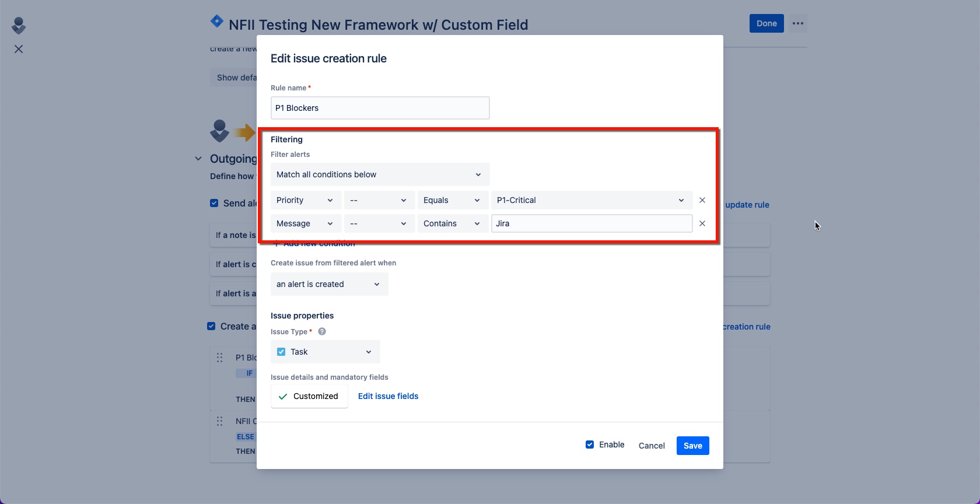Collapse the Outgoing section chevron
This screenshot has height=504, width=980.
coord(198,159)
